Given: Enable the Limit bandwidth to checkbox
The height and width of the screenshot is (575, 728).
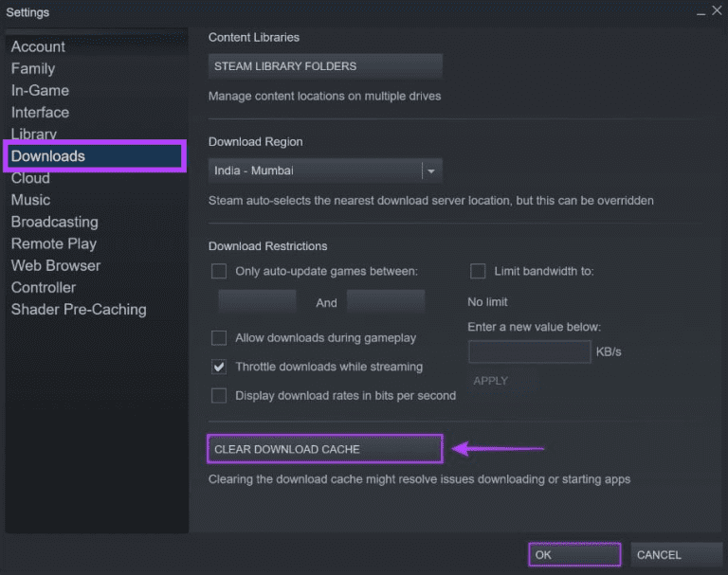Looking at the screenshot, I should tap(478, 271).
